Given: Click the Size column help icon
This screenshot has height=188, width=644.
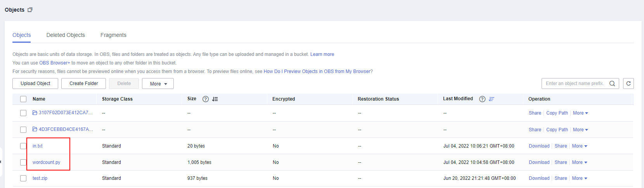Looking at the screenshot, I should pyautogui.click(x=206, y=99).
